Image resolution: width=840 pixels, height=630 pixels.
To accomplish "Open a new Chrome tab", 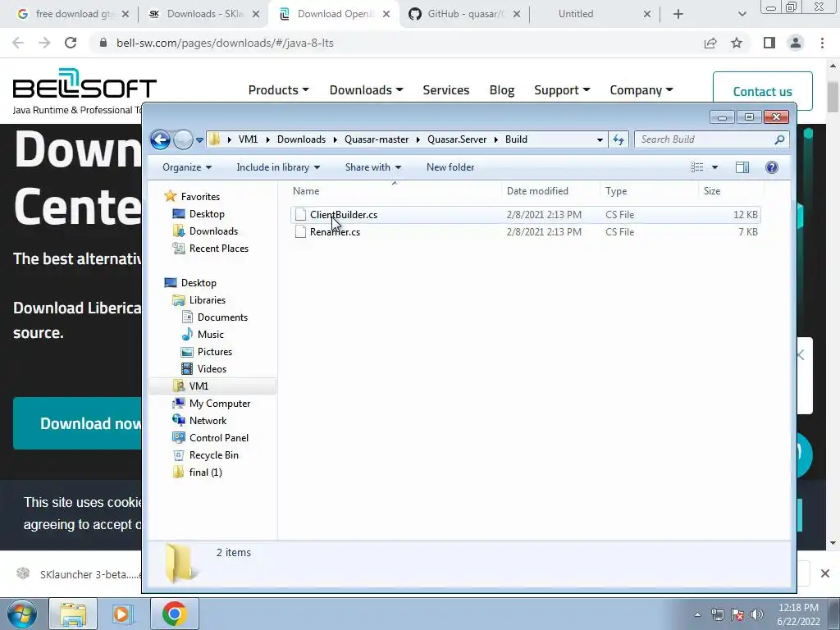I will pos(678,15).
